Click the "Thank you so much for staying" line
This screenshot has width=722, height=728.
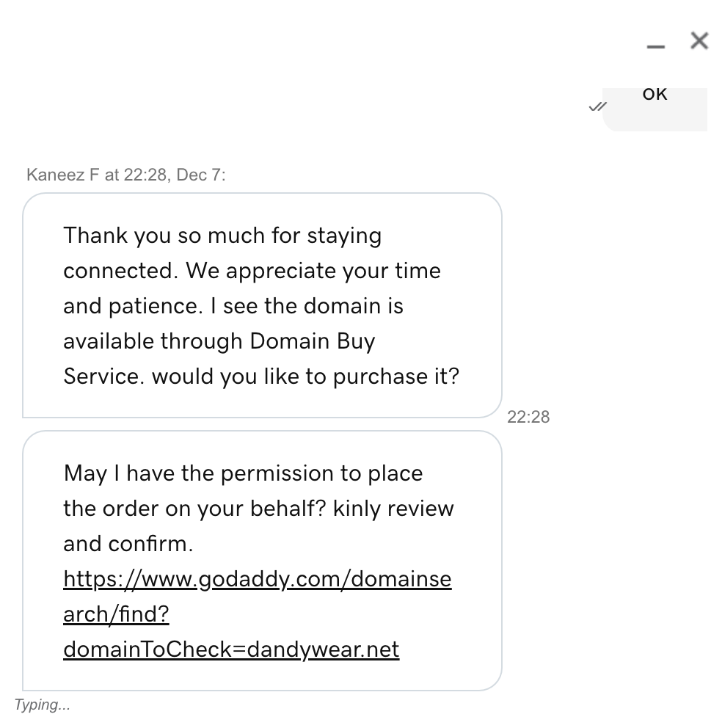coord(222,236)
